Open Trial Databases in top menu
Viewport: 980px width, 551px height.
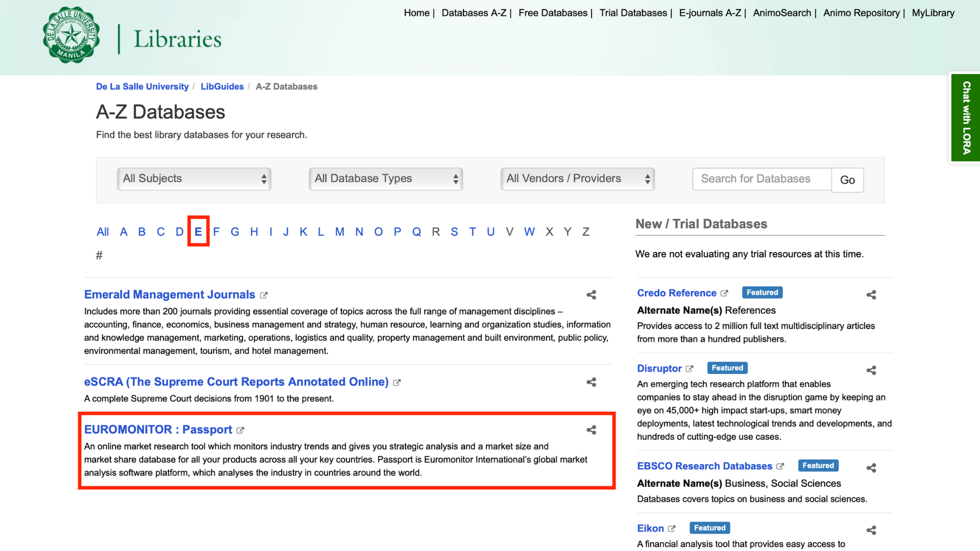pos(633,13)
